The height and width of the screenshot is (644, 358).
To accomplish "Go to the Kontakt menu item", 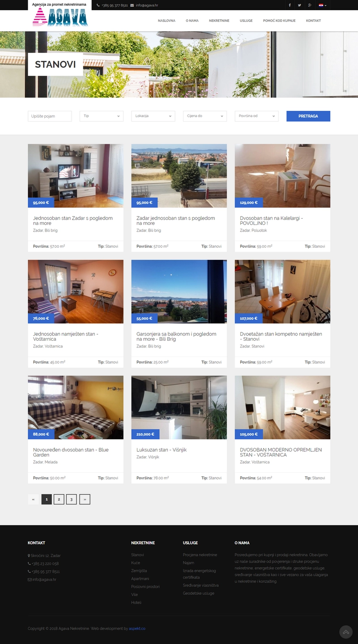I will pyautogui.click(x=313, y=21).
